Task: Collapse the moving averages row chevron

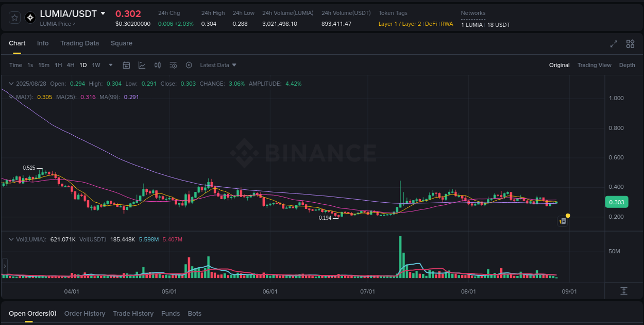Action: tap(11, 97)
